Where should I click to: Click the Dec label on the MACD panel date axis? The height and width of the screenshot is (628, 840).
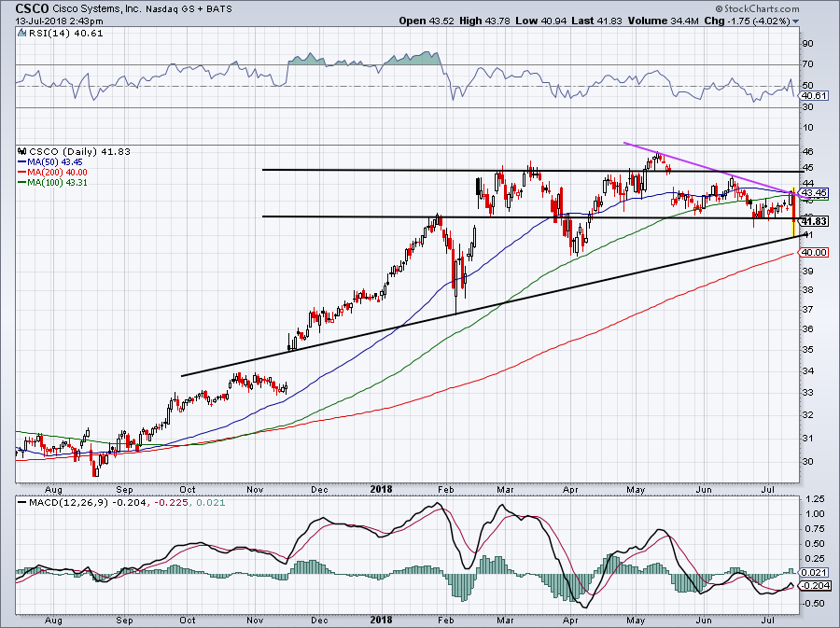coord(319,621)
